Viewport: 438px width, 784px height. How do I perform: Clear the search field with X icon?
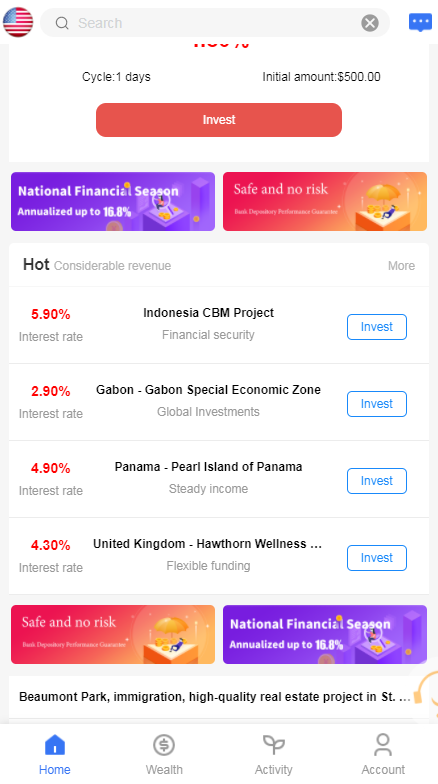370,23
